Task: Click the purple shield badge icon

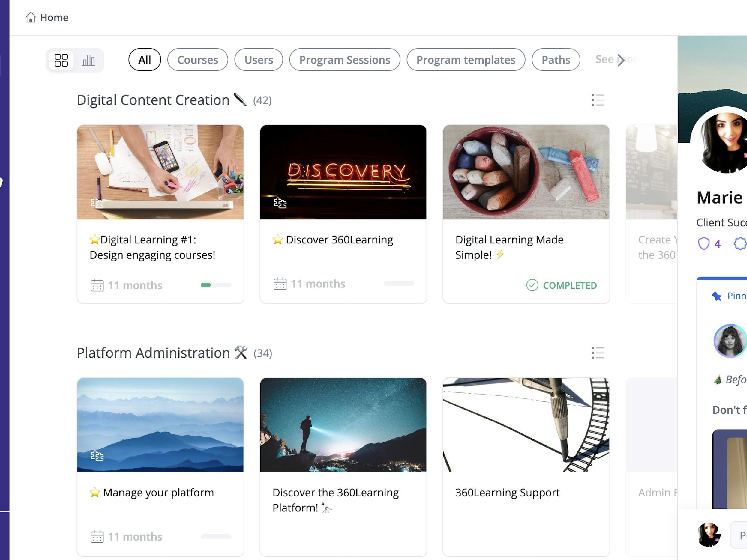Action: pos(703,243)
